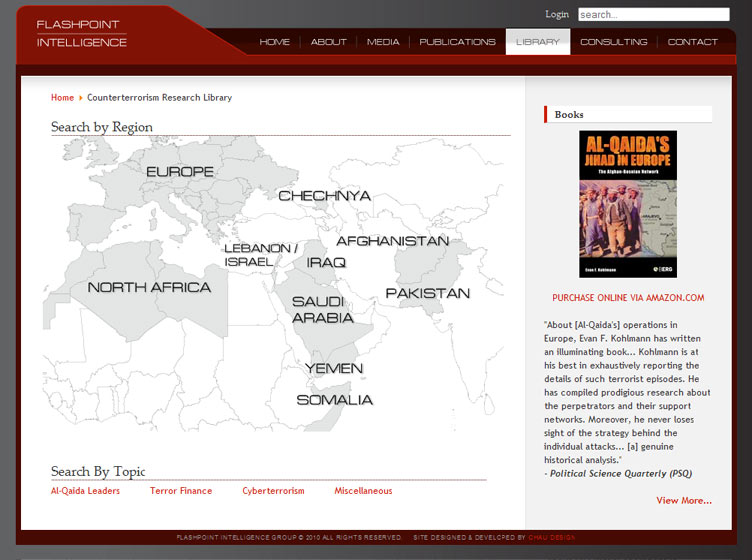Browse the Terror Finance topic

(x=181, y=491)
